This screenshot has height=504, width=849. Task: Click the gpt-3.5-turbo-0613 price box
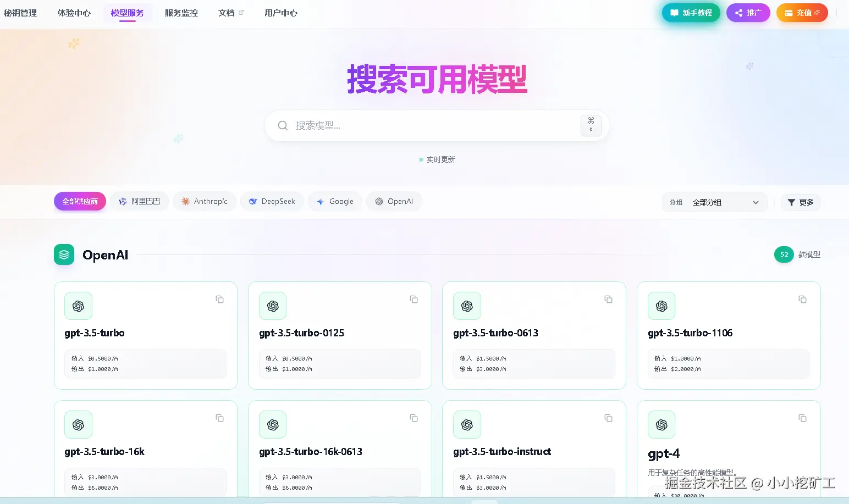click(534, 364)
